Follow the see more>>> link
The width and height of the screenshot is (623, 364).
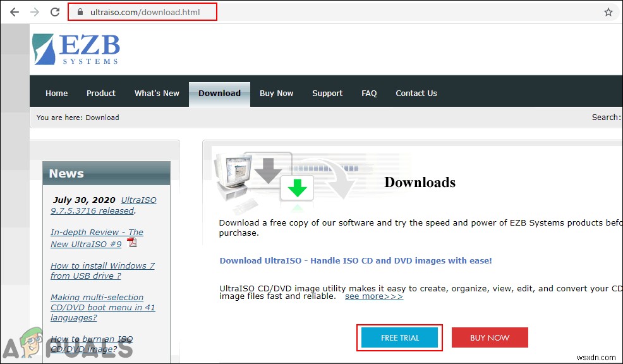[x=374, y=296]
